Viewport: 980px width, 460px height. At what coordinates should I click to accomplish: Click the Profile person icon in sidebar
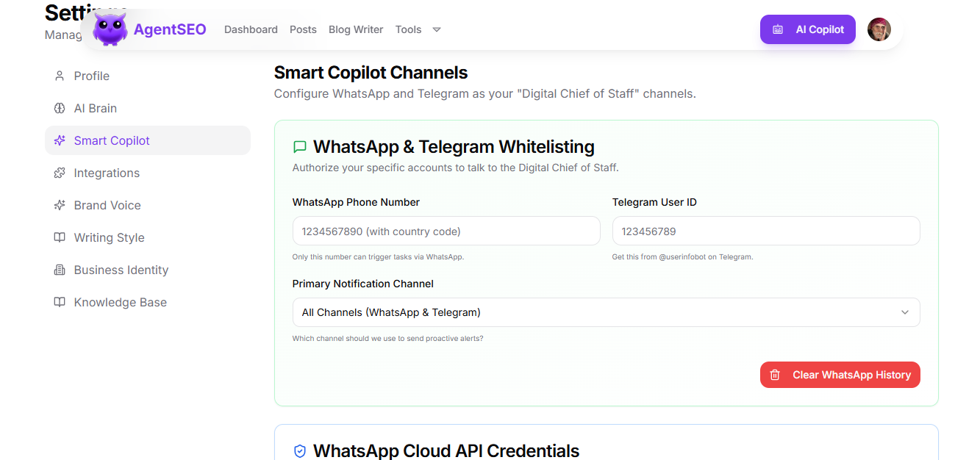[x=60, y=76]
